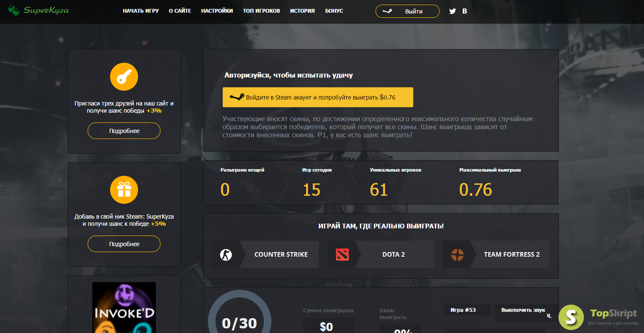Click the Игр сегодня label
The image size is (644, 333).
[x=317, y=170]
